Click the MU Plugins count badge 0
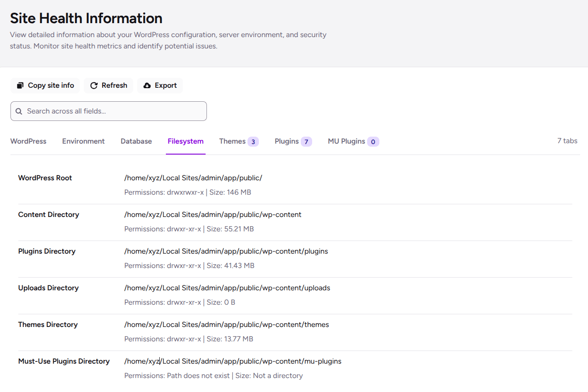 [373, 142]
